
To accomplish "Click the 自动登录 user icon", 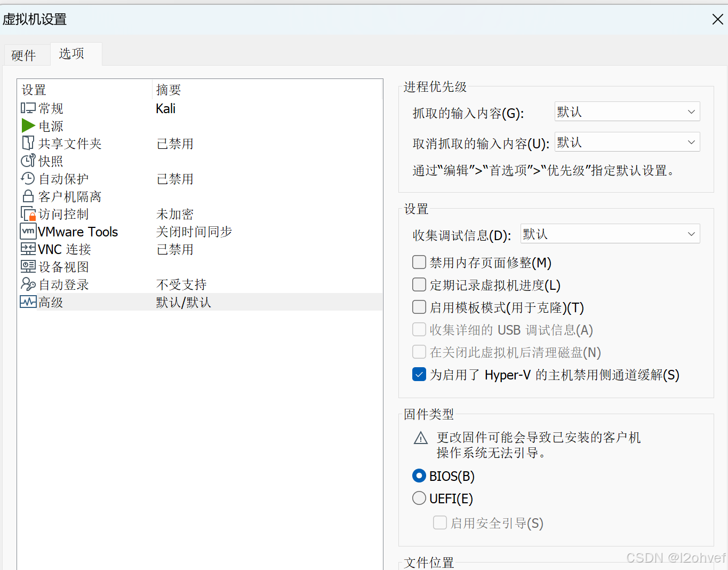I will coord(28,284).
